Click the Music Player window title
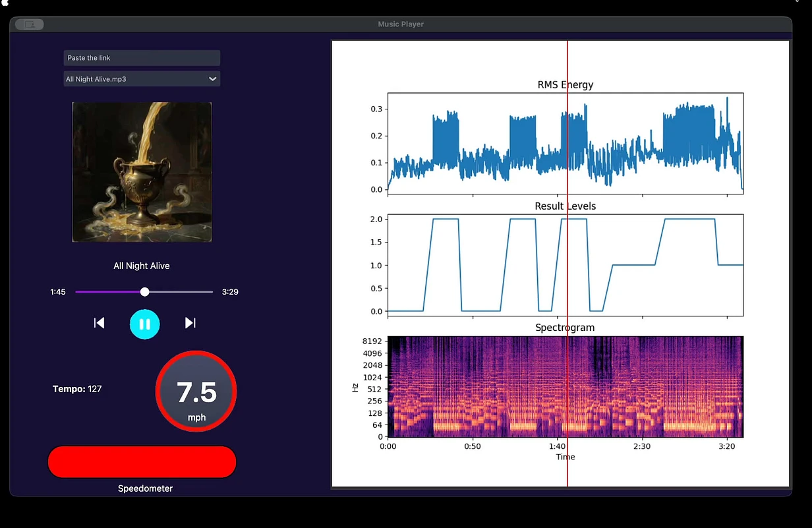The width and height of the screenshot is (812, 528). (x=401, y=24)
